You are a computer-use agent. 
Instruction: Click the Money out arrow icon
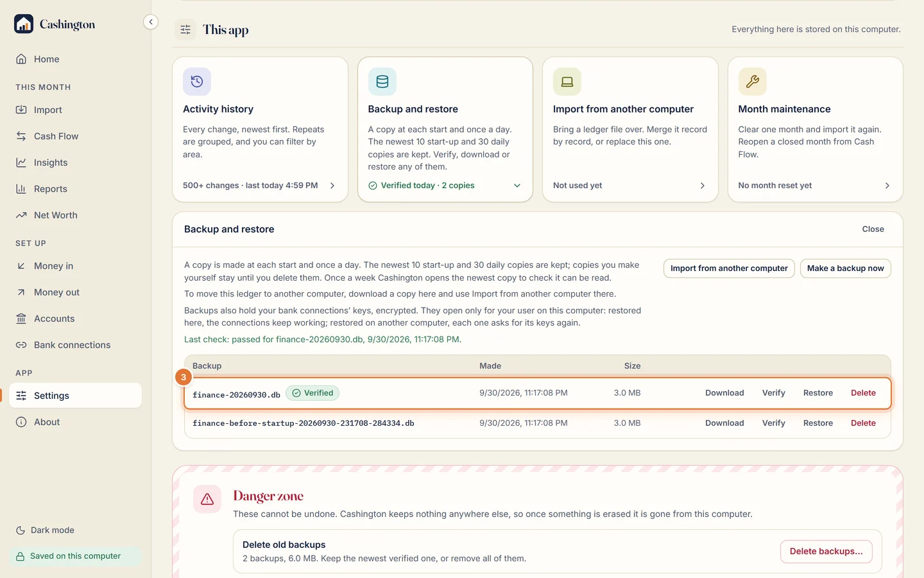coord(21,292)
